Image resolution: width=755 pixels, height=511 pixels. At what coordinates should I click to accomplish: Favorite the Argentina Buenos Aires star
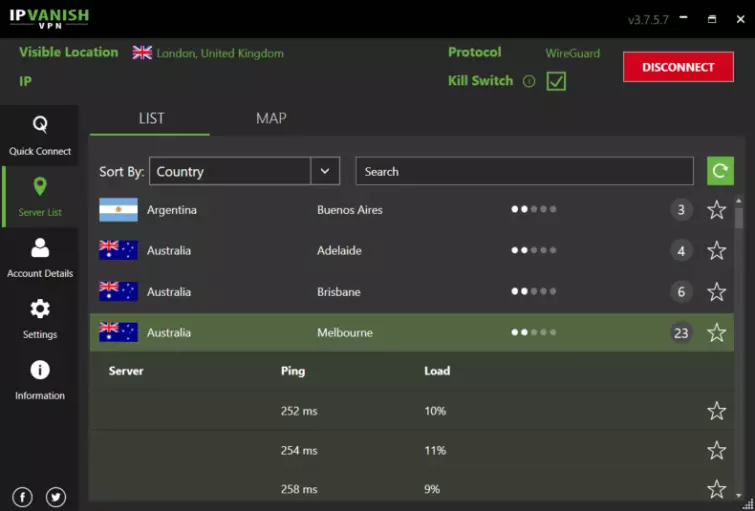point(716,210)
